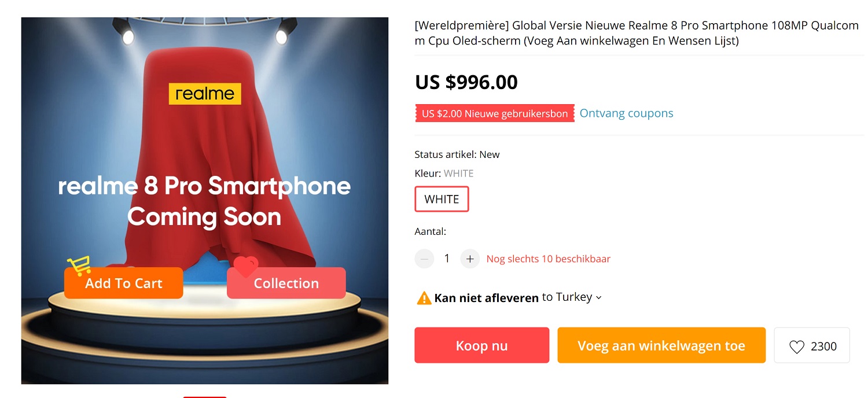The image size is (868, 398).
Task: Open the Turkey destination selector
Action: pyautogui.click(x=572, y=297)
